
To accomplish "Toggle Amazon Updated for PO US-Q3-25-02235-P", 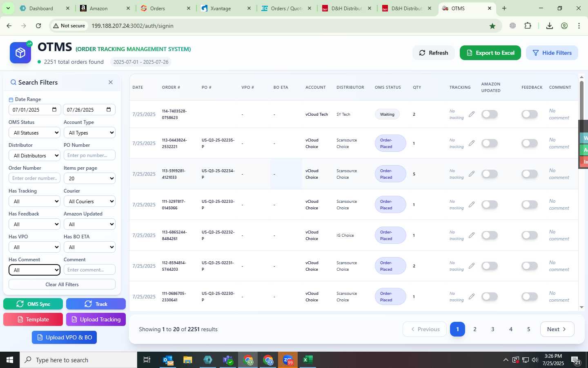I will pyautogui.click(x=490, y=143).
